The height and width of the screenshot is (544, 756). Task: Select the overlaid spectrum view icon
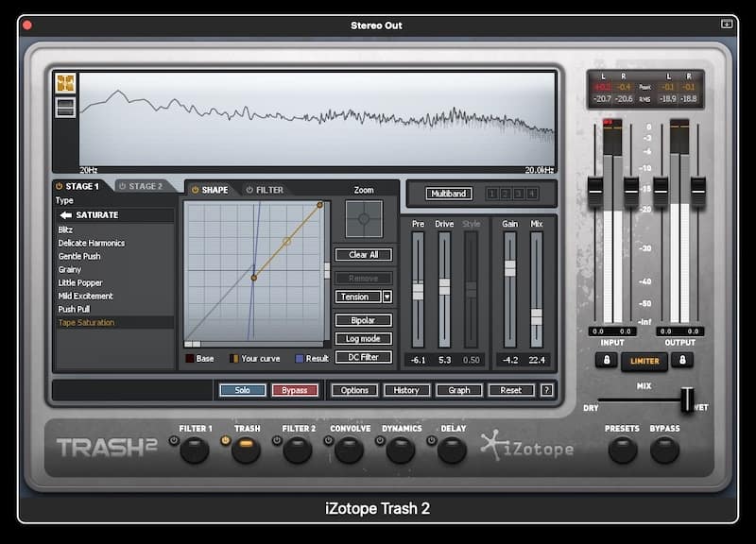[x=65, y=83]
